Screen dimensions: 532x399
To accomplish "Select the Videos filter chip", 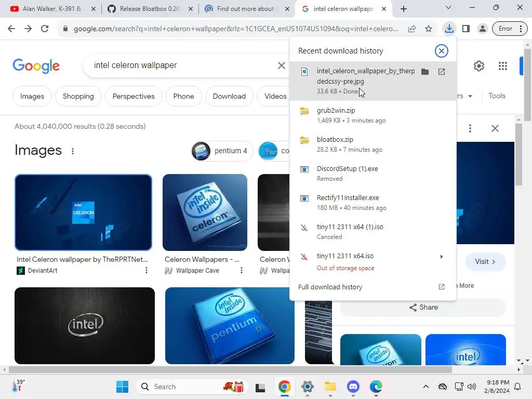I will pyautogui.click(x=273, y=96).
